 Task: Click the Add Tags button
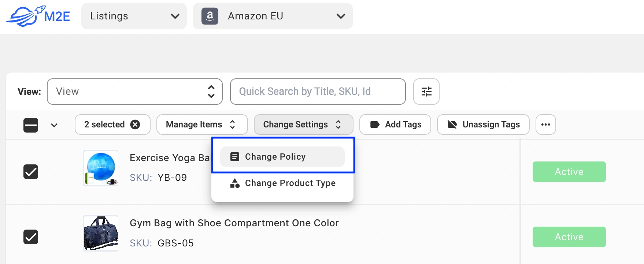[x=395, y=124]
